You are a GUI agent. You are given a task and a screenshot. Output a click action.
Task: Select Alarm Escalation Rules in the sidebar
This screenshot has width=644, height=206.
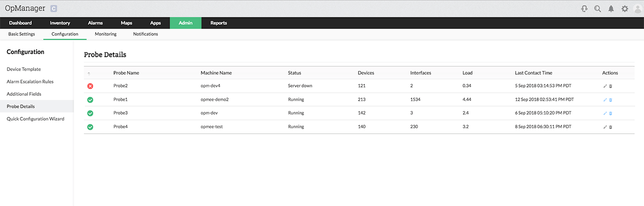[x=30, y=81]
